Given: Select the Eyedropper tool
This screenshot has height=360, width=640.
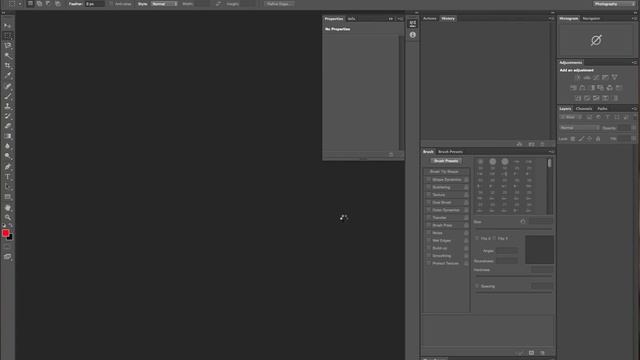Looking at the screenshot, I should (7, 76).
